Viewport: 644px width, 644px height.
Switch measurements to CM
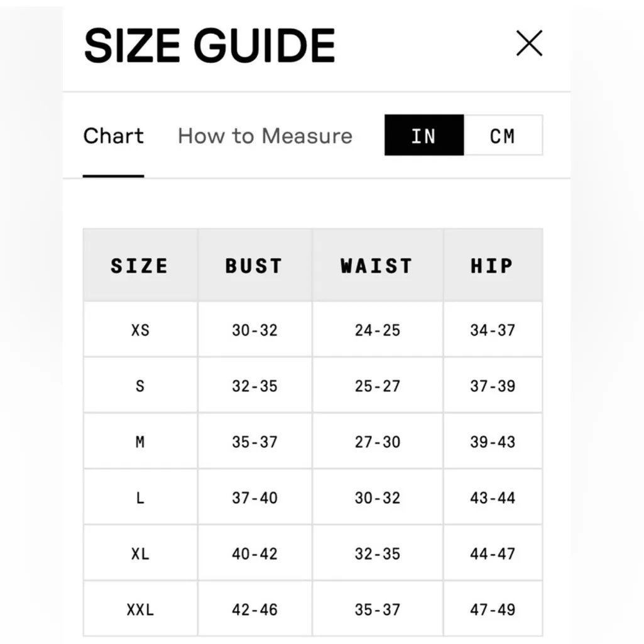(503, 136)
